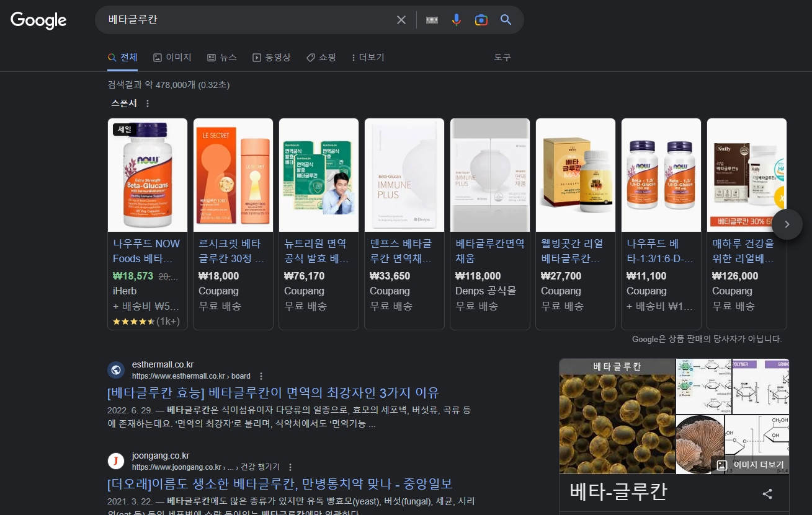Open the Immune Plus white package image
The height and width of the screenshot is (515, 812).
[x=404, y=175]
